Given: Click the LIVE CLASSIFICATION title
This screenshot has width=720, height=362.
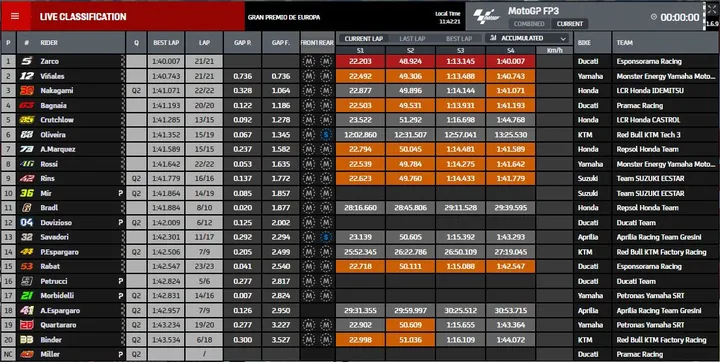Looking at the screenshot, I should (x=83, y=17).
